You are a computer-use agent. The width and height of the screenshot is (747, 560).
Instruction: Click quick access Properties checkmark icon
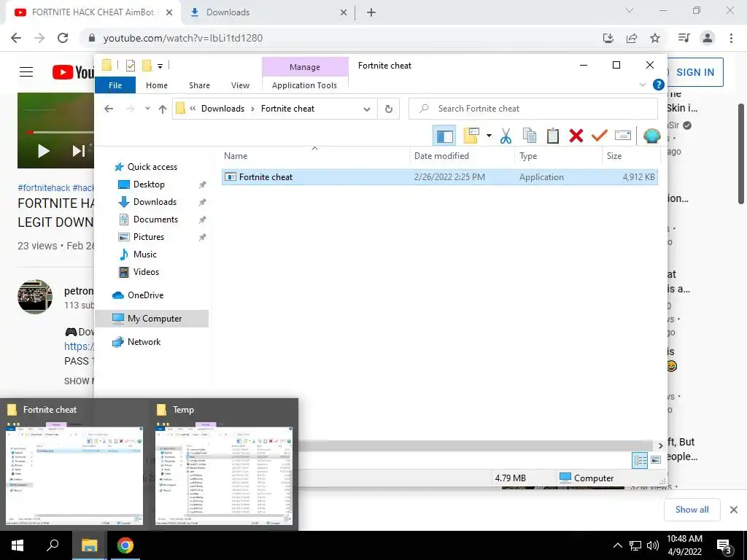[x=131, y=66]
